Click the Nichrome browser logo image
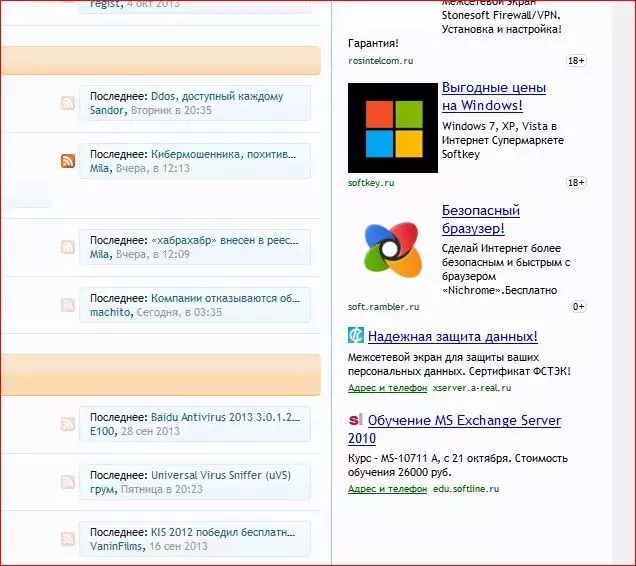Image resolution: width=636 pixels, height=566 pixels. pos(393,249)
